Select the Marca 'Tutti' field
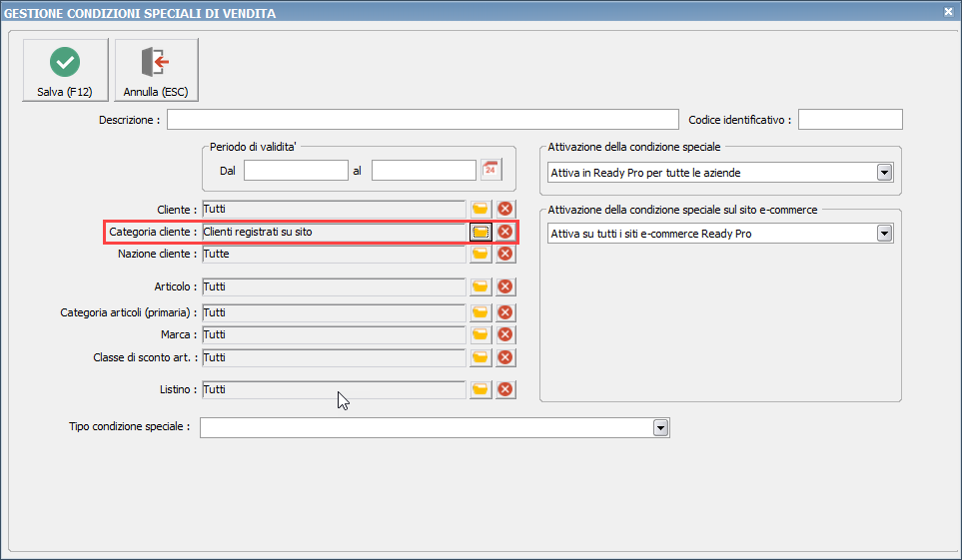 tap(334, 334)
